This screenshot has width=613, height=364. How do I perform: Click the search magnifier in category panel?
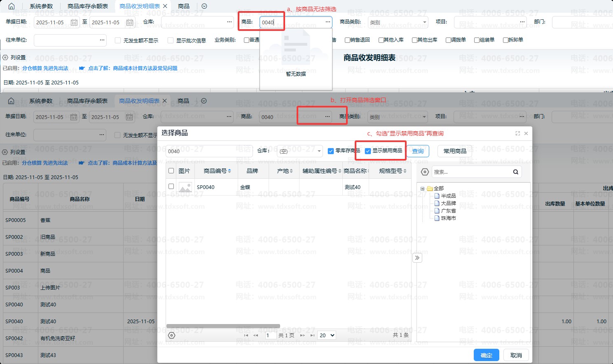(515, 172)
